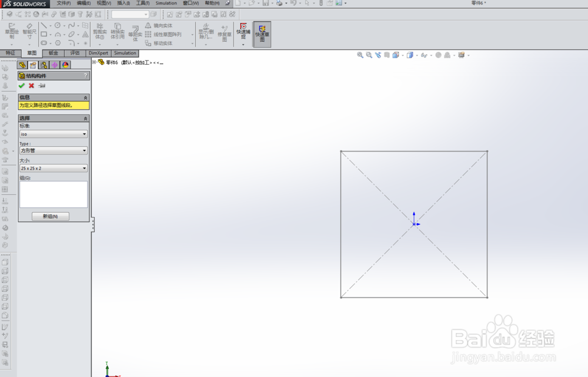Click inside the 组(G) selection box
The width and height of the screenshot is (588, 377).
[53, 194]
